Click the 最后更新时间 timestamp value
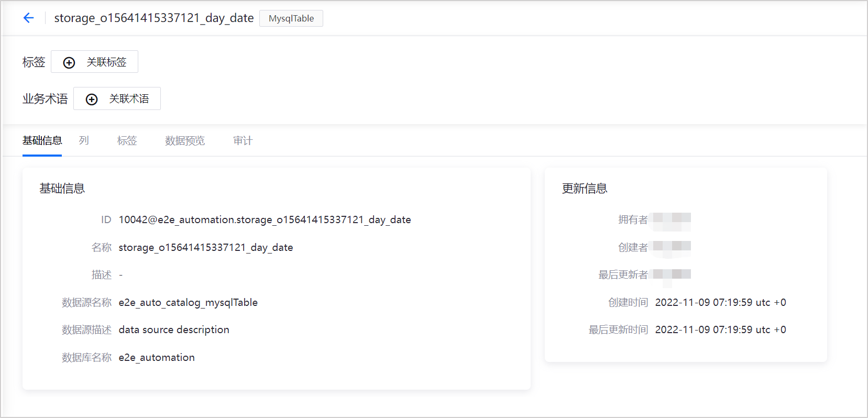 [720, 329]
